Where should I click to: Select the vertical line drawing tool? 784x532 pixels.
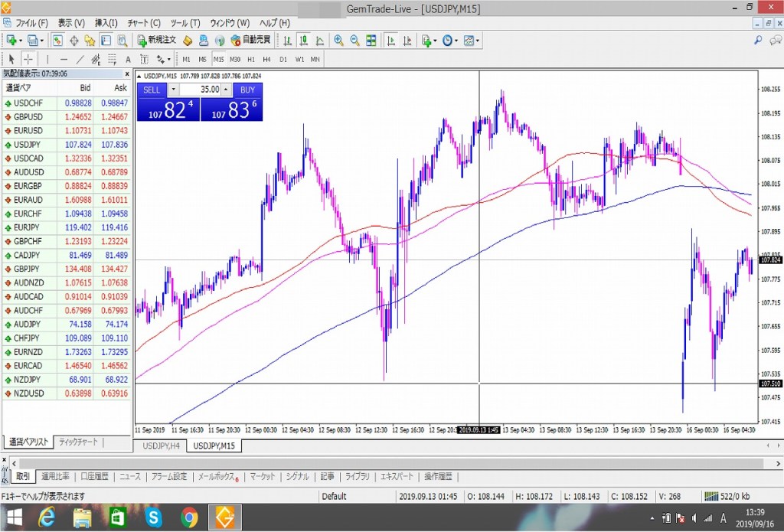coord(47,59)
